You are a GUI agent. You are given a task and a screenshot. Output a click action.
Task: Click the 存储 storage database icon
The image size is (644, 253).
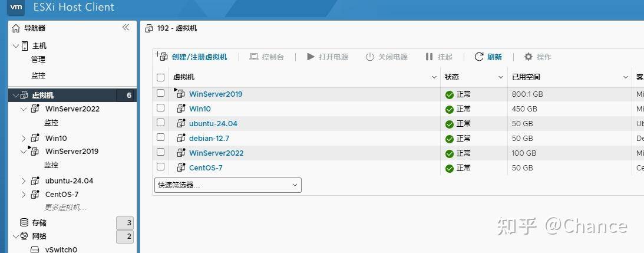pos(24,222)
